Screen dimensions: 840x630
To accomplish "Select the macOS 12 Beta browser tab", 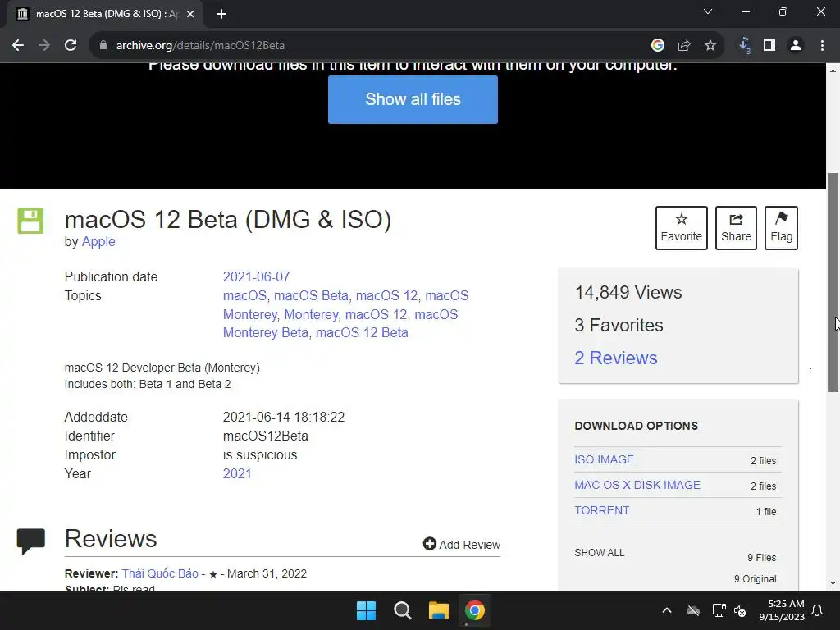I will tap(105, 15).
